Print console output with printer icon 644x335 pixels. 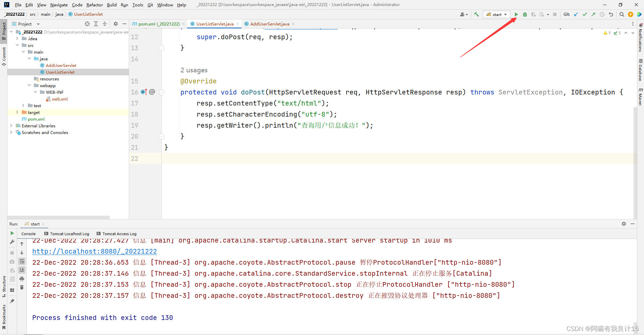click(x=22, y=279)
